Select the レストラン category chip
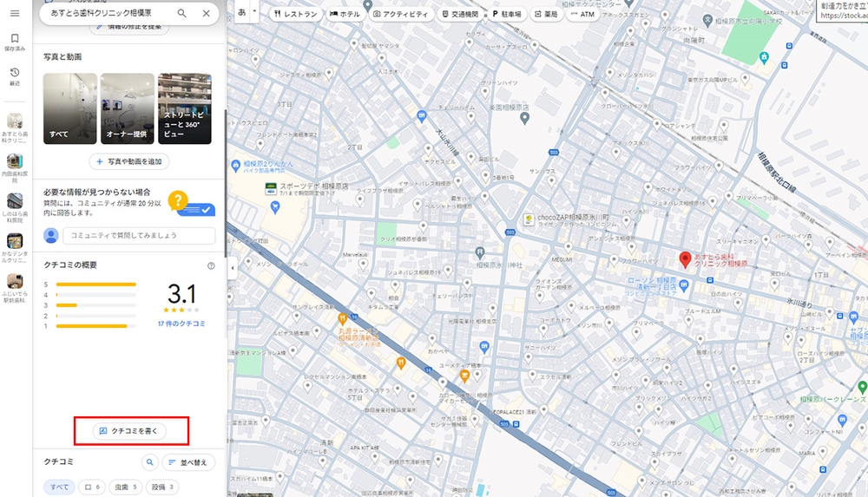868x497 pixels. tap(296, 15)
